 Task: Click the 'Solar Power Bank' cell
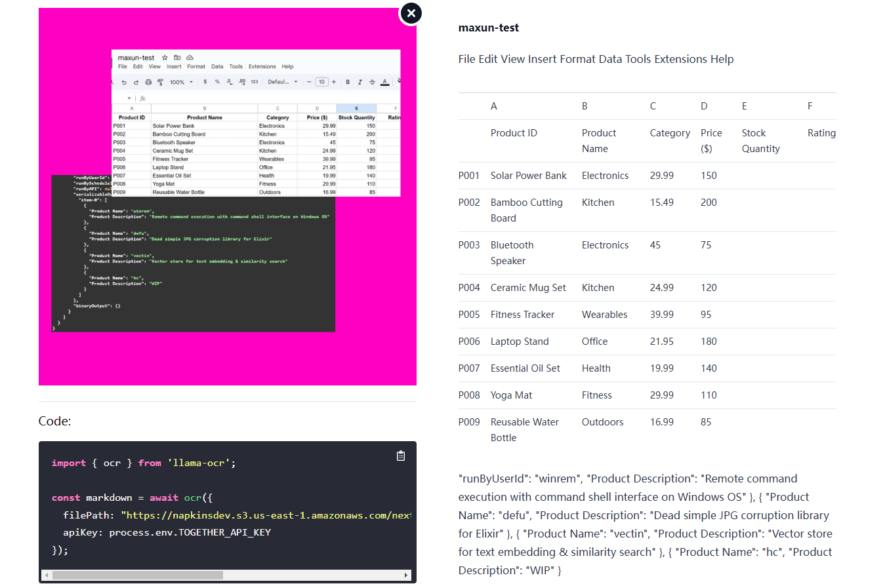coord(529,176)
